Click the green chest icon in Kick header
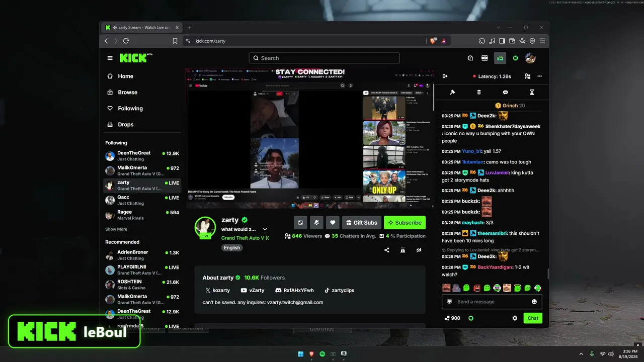Screen dimensions: 644x362 (x=500, y=58)
